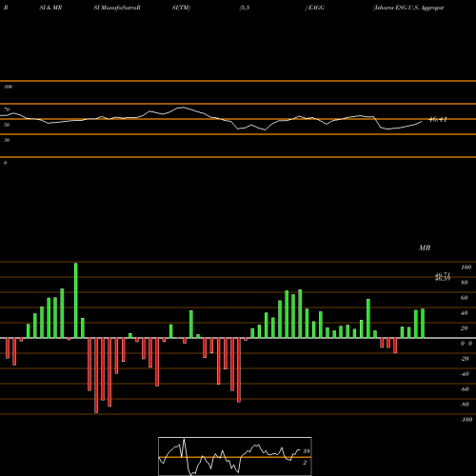Click the tallest green MR histogram bar
Image resolution: width=476 pixels, height=476 pixels.
click(76, 300)
